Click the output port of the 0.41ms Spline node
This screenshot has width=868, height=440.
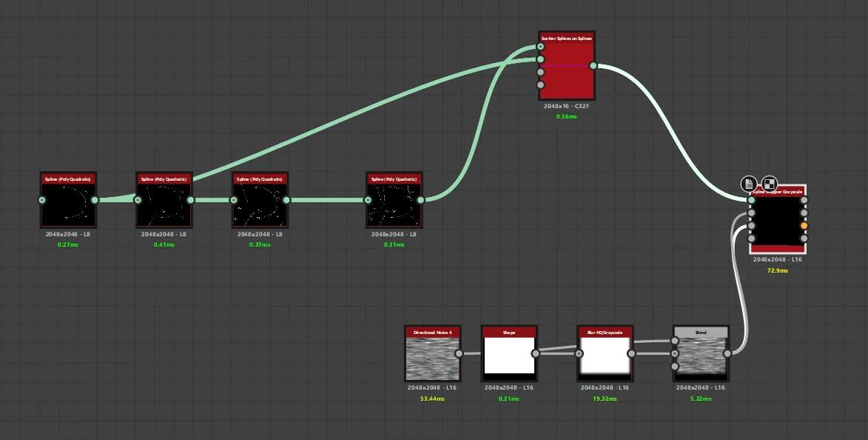191,200
